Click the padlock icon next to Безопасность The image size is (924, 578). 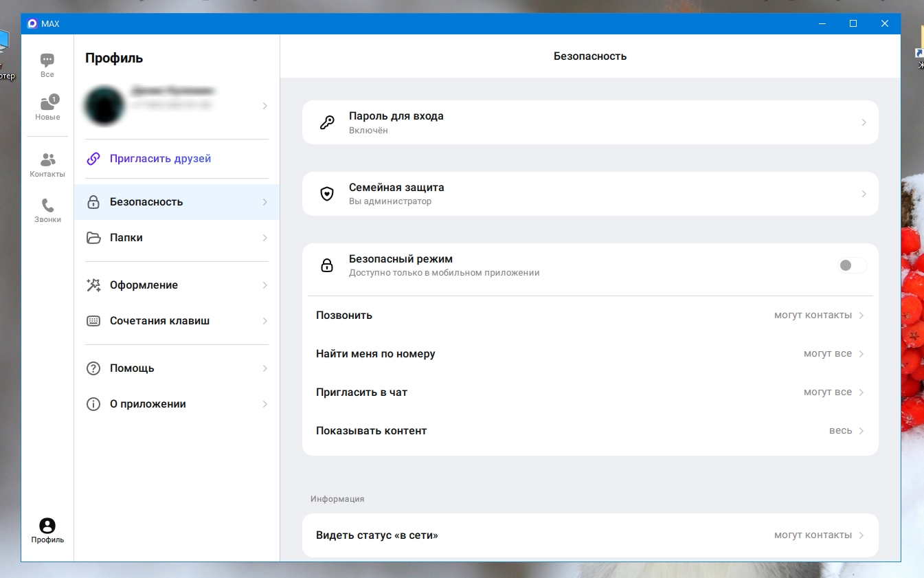click(x=93, y=202)
